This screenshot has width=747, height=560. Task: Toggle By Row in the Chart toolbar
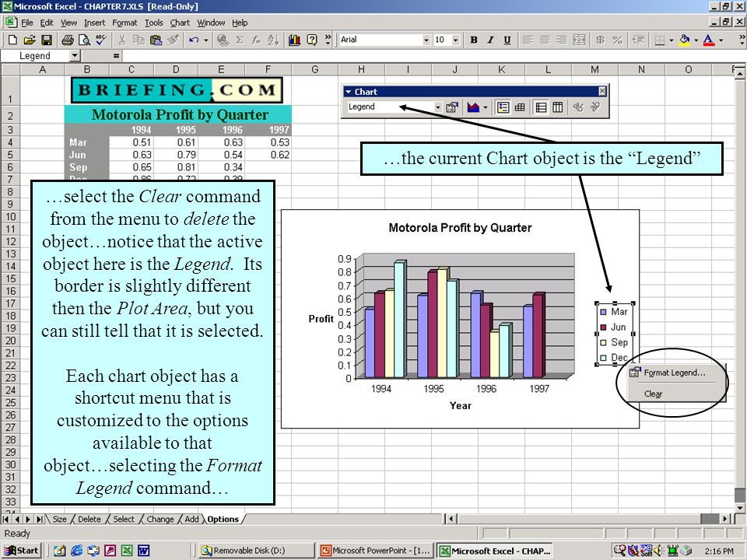point(542,107)
